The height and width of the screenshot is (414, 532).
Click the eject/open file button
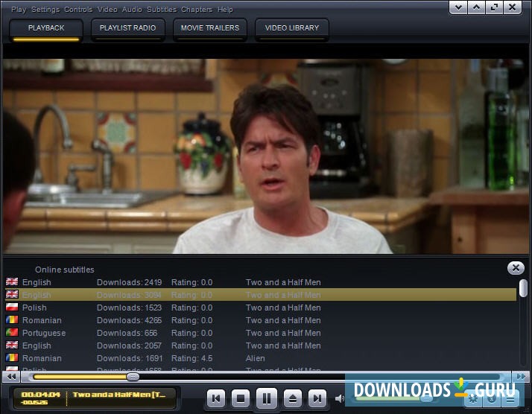pos(293,398)
